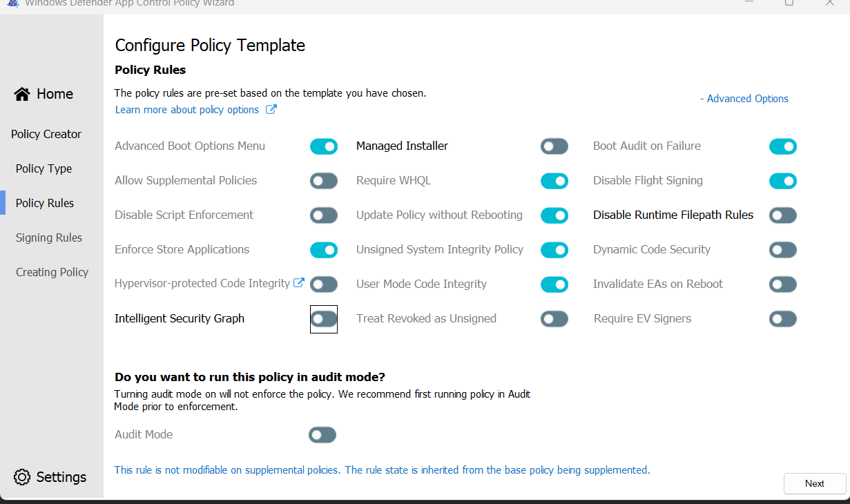
Task: Open the Learn more about policy options link
Action: pyautogui.click(x=186, y=109)
